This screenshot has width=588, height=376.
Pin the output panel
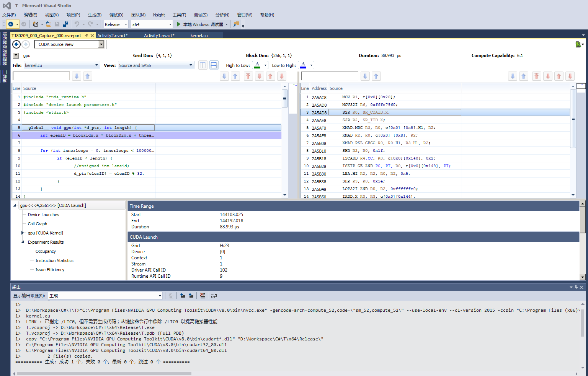pyautogui.click(x=576, y=287)
